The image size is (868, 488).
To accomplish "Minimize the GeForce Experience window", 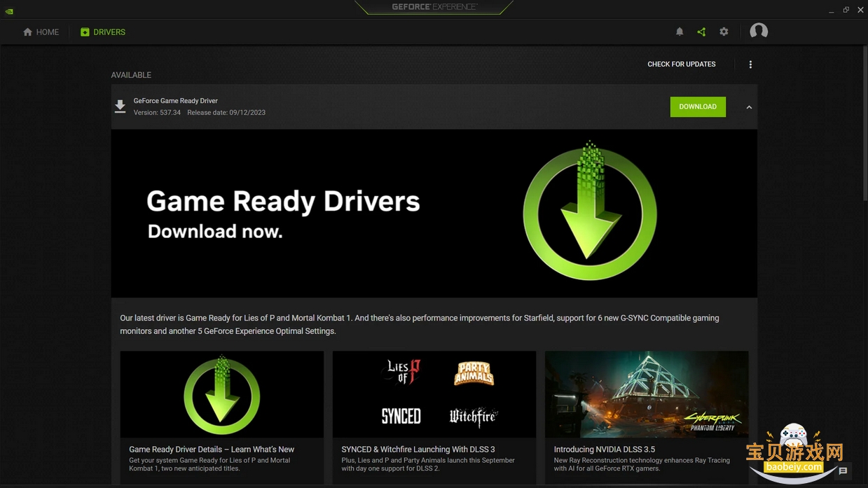I will 831,11.
